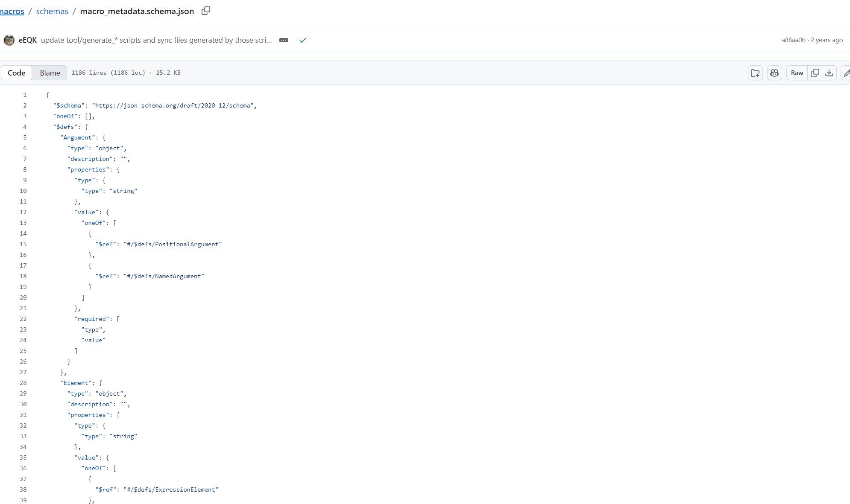Open file in Spark folder icon
This screenshot has height=504, width=850.
755,73
